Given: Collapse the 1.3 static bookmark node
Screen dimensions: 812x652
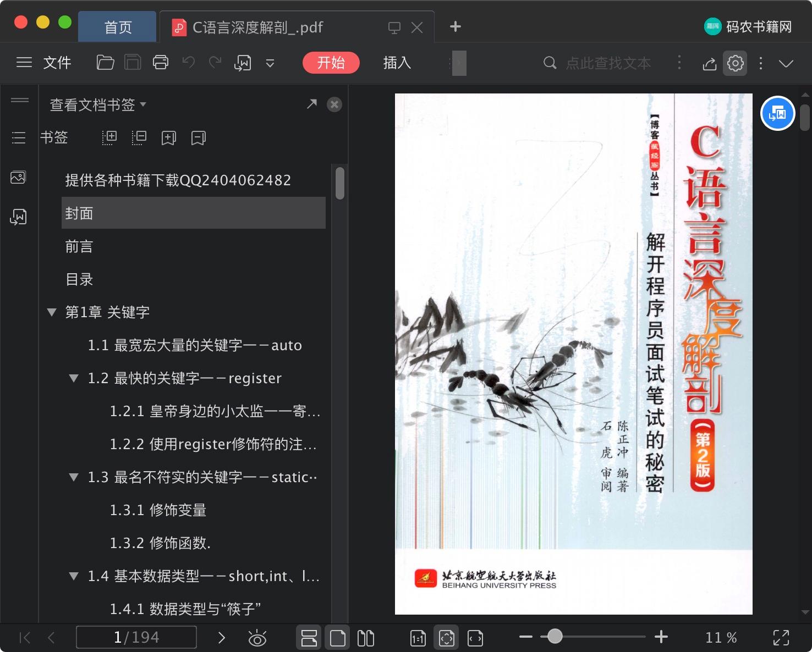Looking at the screenshot, I should point(74,477).
